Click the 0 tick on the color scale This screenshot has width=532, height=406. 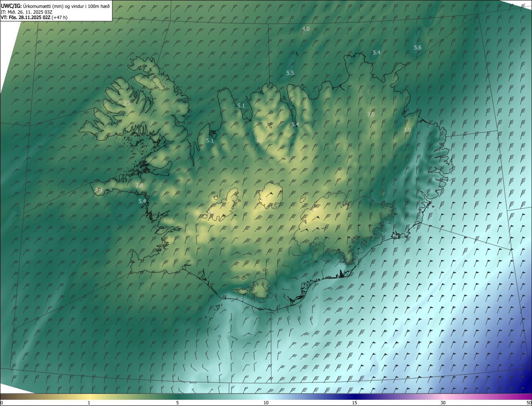click(2, 403)
